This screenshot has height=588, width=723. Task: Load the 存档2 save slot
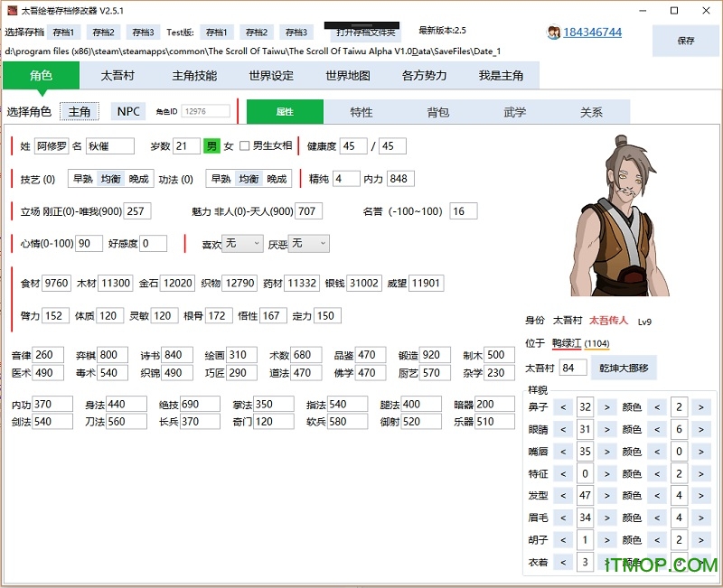point(103,32)
